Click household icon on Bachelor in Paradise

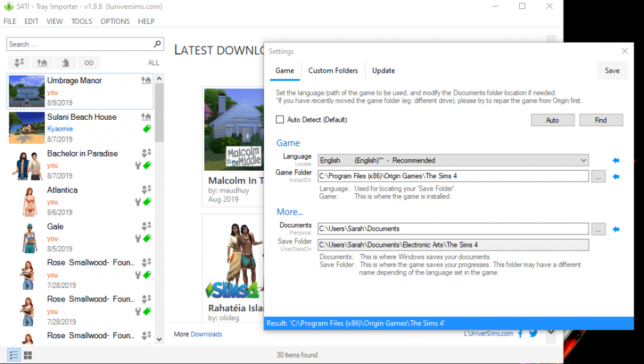coord(147,153)
